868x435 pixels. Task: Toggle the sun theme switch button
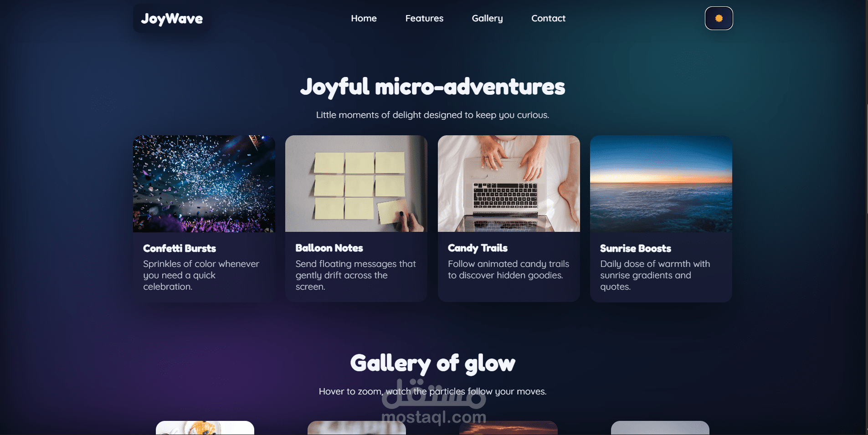coord(719,18)
